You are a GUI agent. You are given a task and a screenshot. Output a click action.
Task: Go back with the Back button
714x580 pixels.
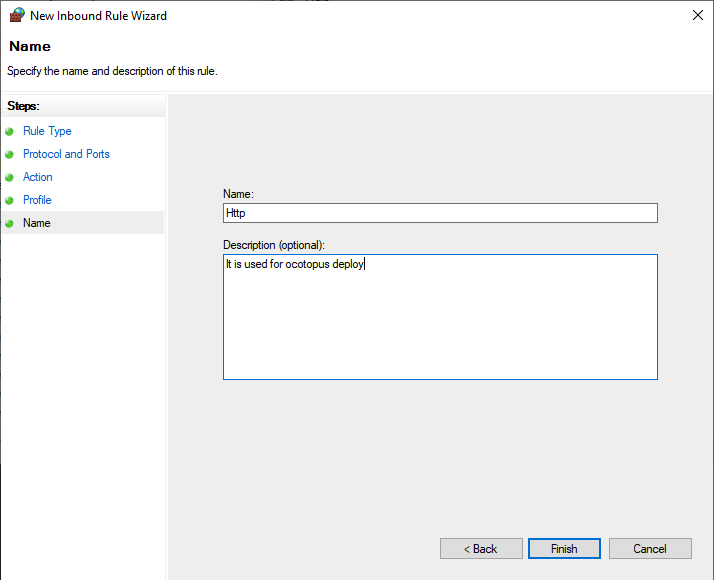pos(481,549)
